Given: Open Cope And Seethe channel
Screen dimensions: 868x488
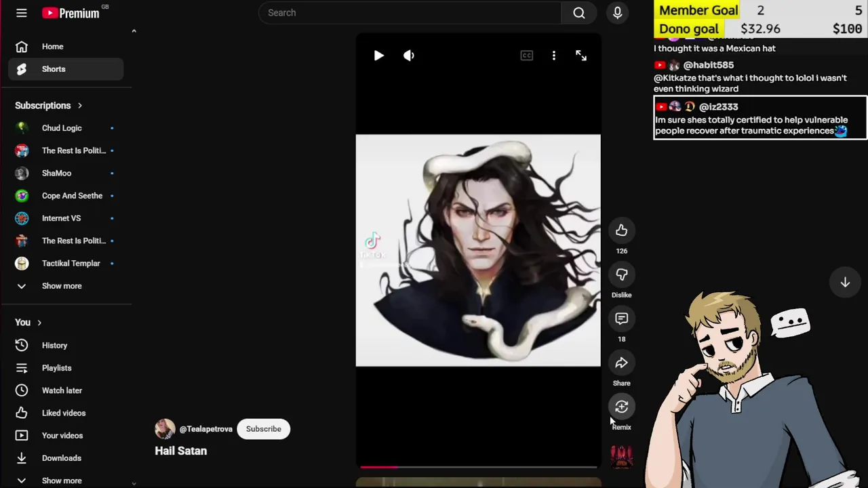Looking at the screenshot, I should pyautogui.click(x=66, y=196).
